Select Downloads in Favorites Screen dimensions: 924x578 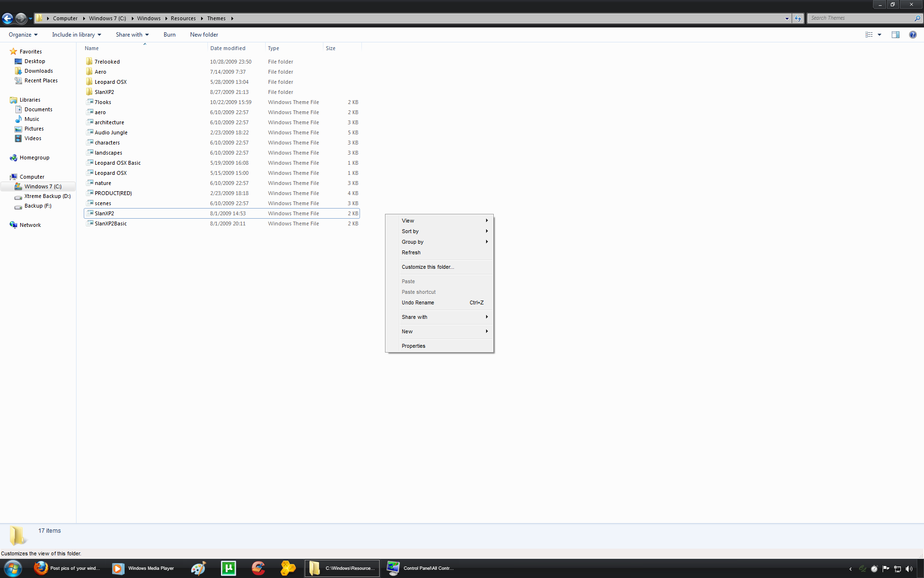click(38, 71)
